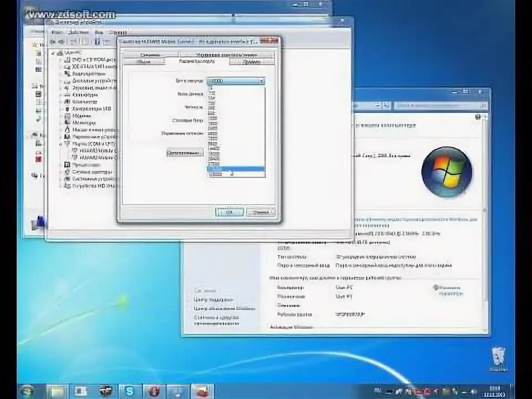Click the Network adapters category icon
This screenshot has height=399, width=532.
[67, 172]
